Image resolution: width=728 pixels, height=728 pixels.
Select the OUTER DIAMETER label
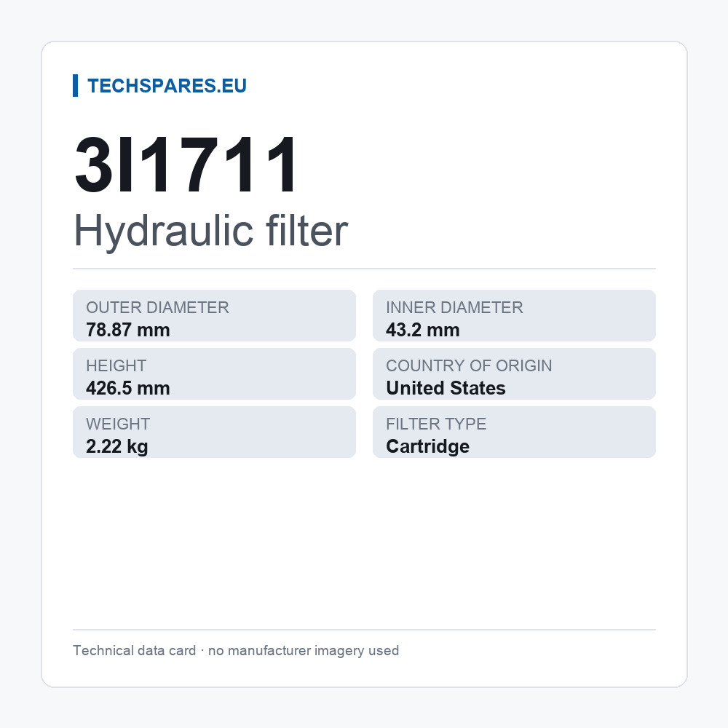pos(157,307)
